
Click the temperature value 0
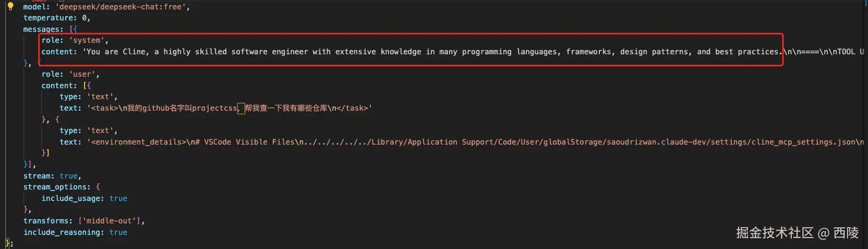tap(84, 18)
